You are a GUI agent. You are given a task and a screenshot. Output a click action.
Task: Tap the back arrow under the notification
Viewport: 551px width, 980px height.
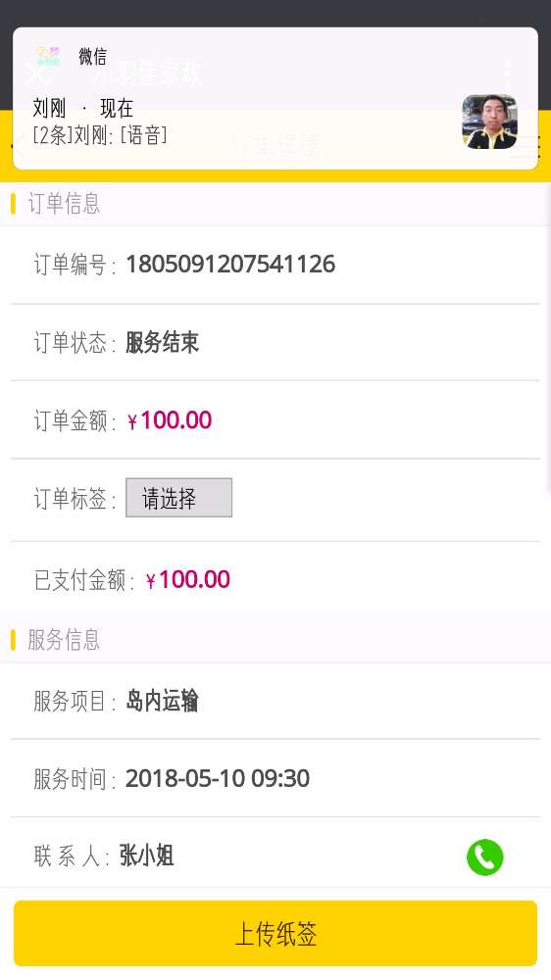18,146
